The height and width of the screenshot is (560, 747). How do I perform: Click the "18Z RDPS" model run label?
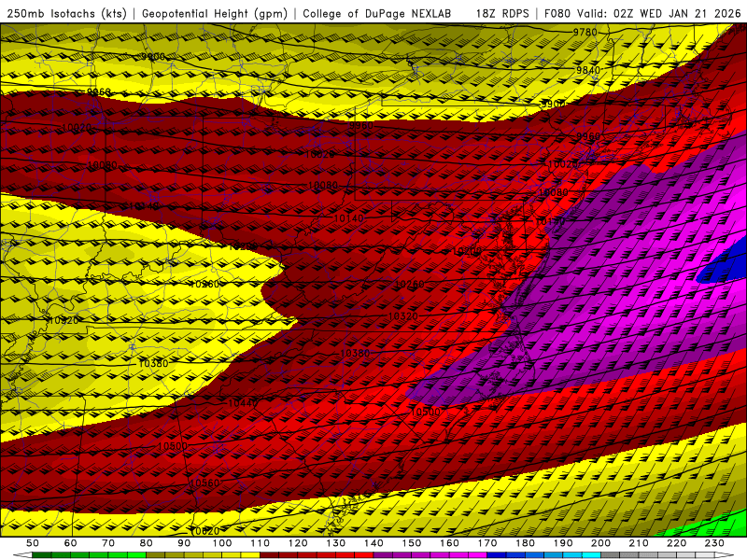click(502, 13)
